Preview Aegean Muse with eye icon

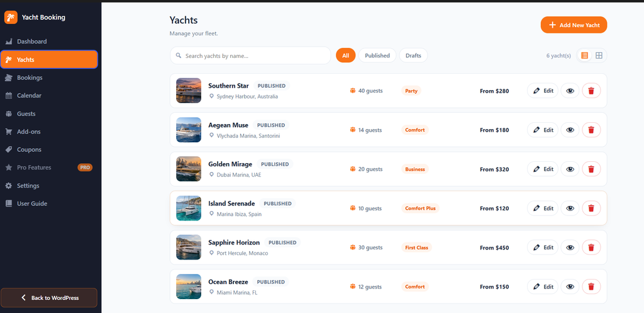570,130
